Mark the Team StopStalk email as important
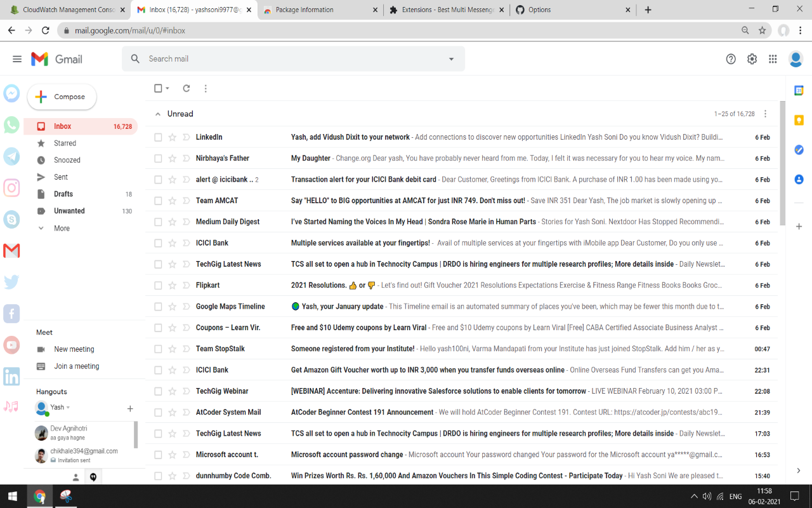812x508 pixels. 186,349
